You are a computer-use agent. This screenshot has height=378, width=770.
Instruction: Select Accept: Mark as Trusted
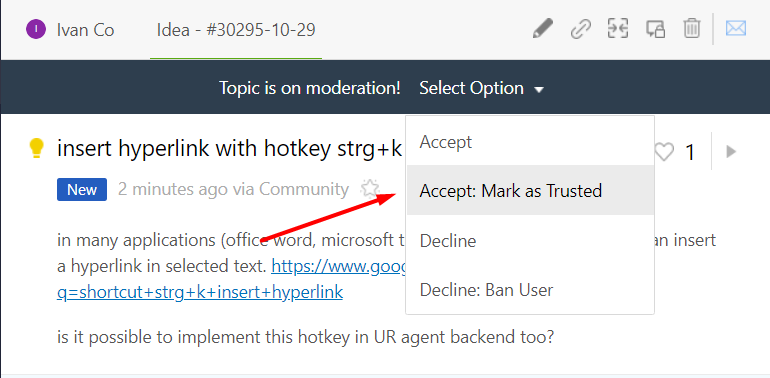[x=530, y=190]
